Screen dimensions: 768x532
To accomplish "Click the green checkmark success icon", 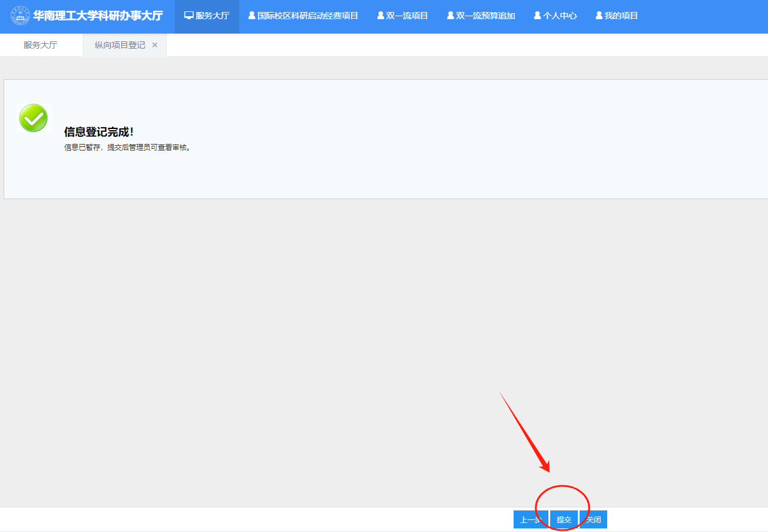I will (34, 118).
